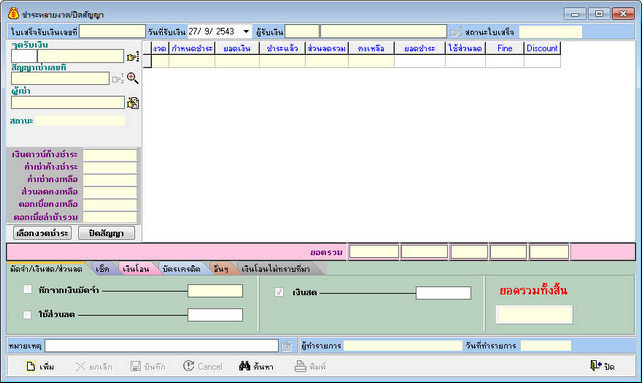Click the สัญญาเช่าเลขที่ input field

[60, 78]
